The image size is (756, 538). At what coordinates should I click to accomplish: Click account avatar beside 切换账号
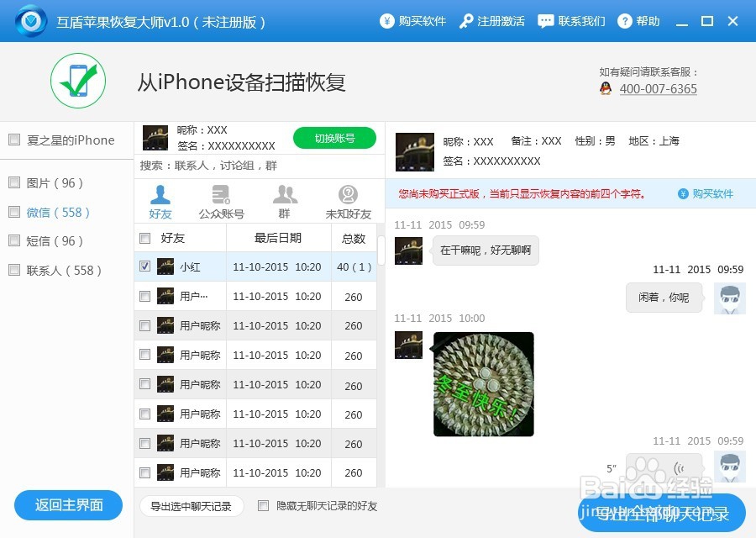tap(155, 138)
